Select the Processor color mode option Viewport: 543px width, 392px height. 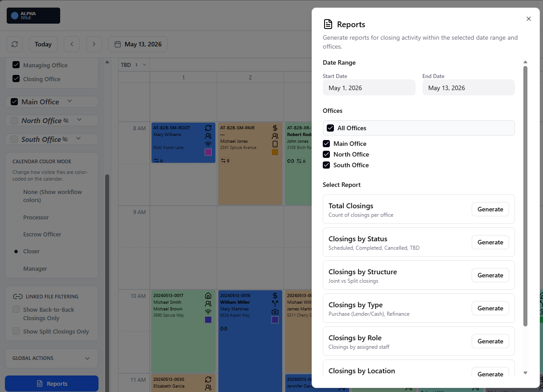16,218
